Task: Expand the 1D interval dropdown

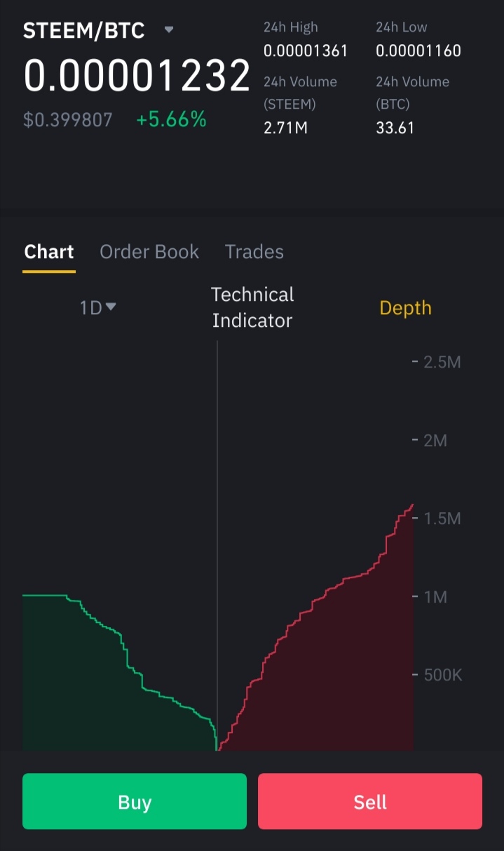Action: 97,307
